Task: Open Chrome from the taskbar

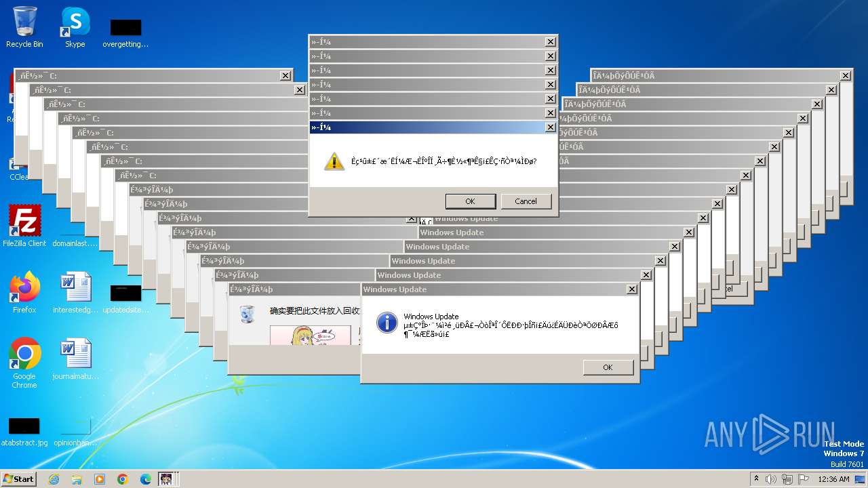Action: point(123,479)
